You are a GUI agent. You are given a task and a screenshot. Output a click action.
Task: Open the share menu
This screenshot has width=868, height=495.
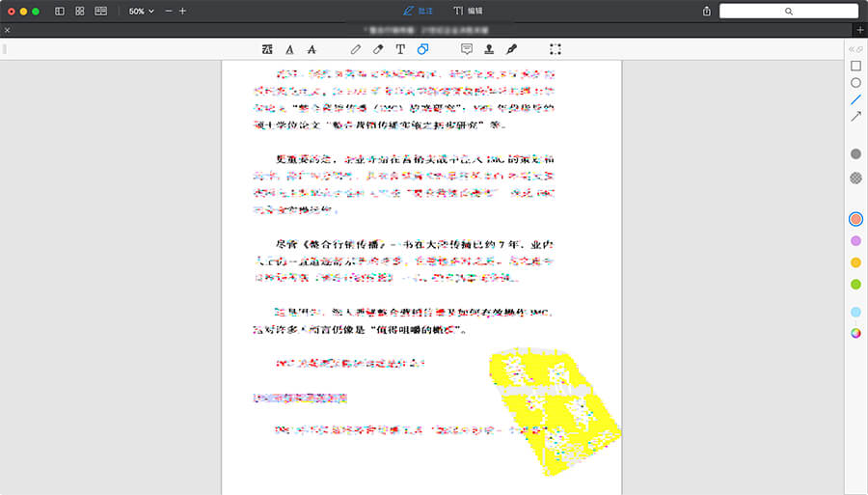[706, 11]
